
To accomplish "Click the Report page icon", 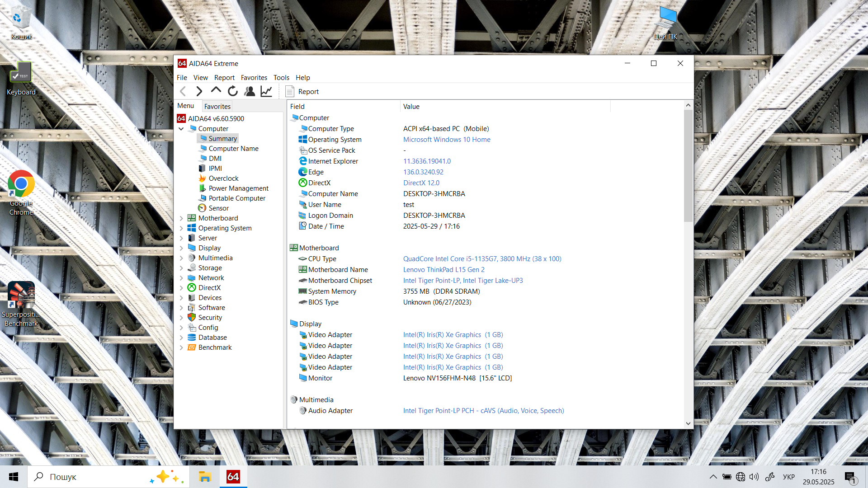I will 290,91.
